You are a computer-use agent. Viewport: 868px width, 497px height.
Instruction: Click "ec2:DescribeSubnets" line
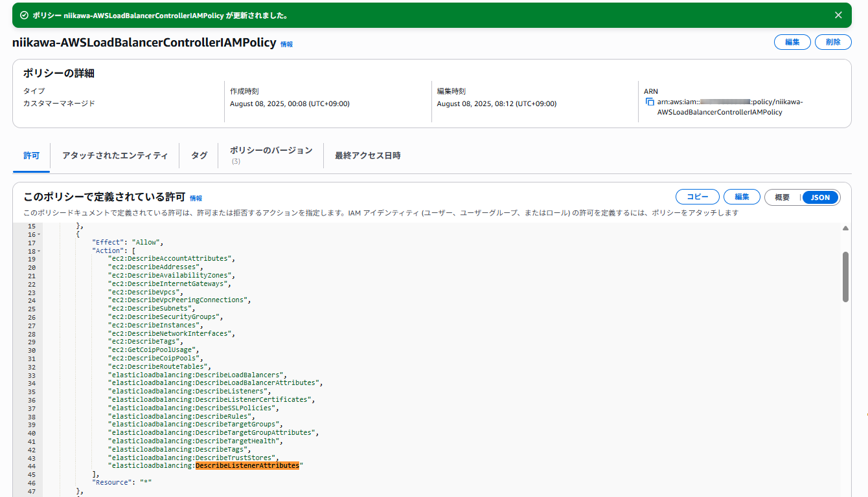[x=151, y=309]
